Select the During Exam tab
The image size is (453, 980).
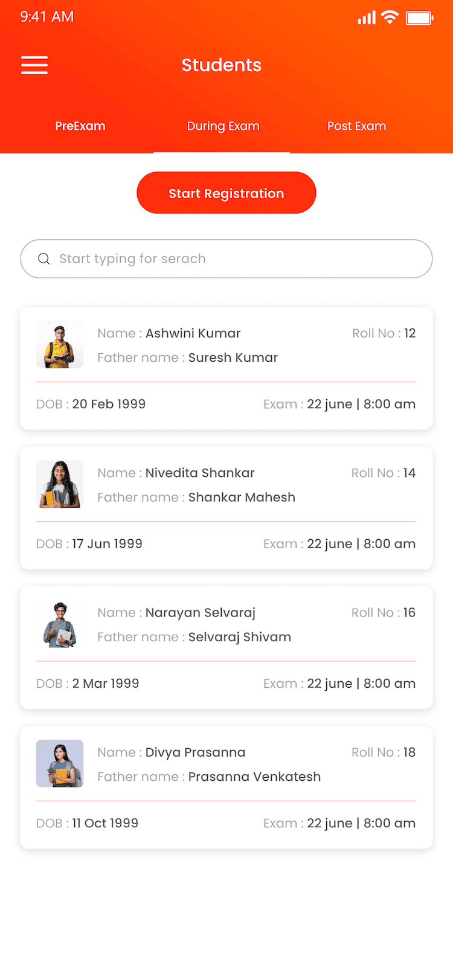coord(223,126)
